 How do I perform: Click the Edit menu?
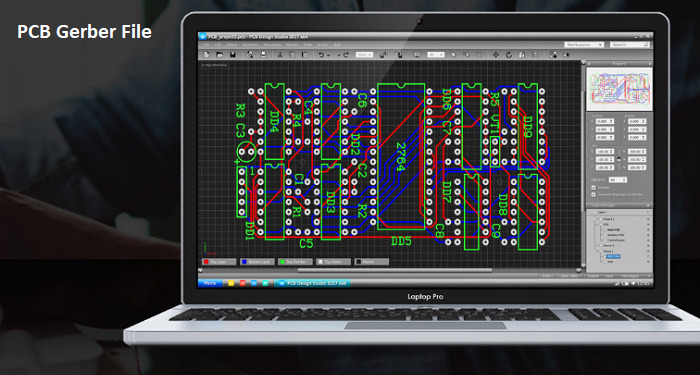pos(218,45)
